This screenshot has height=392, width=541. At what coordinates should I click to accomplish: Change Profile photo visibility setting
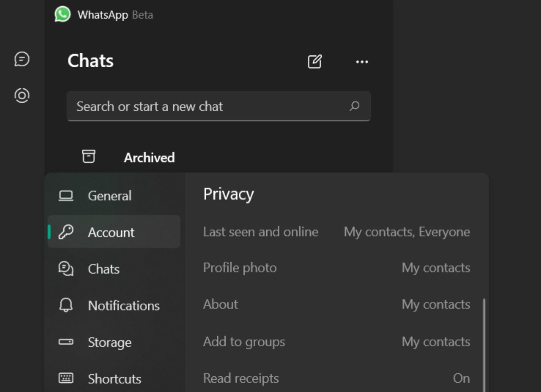(336, 268)
